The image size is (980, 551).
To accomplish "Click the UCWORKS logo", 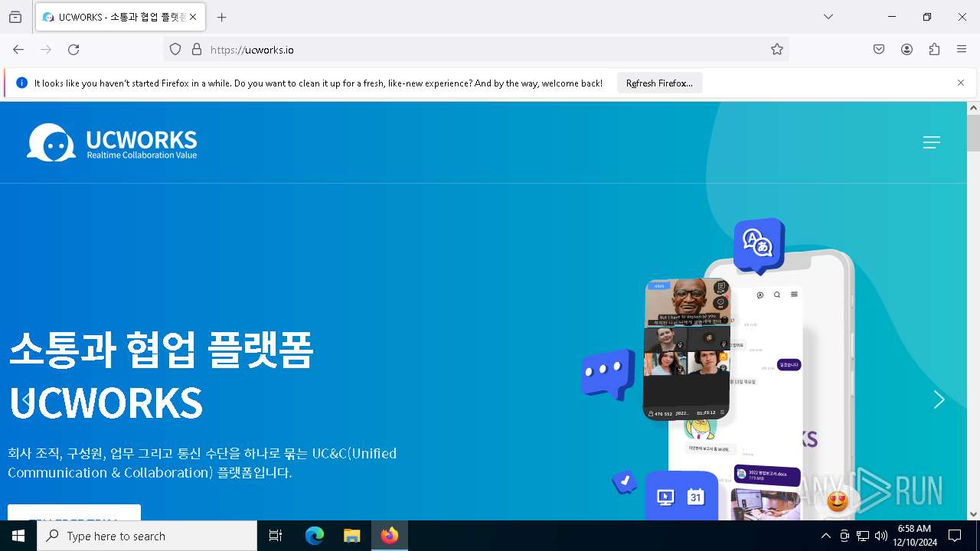I will click(x=112, y=142).
